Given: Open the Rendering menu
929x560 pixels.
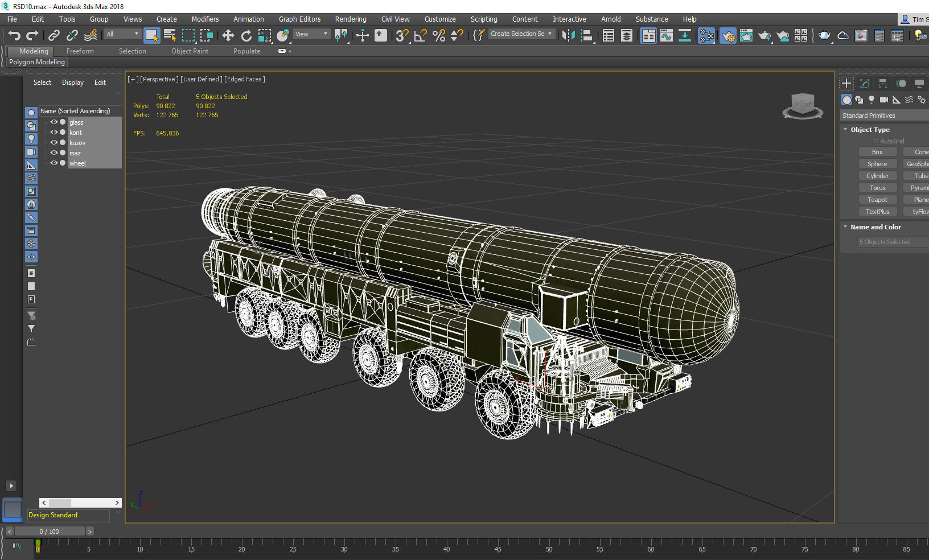Looking at the screenshot, I should pos(351,19).
